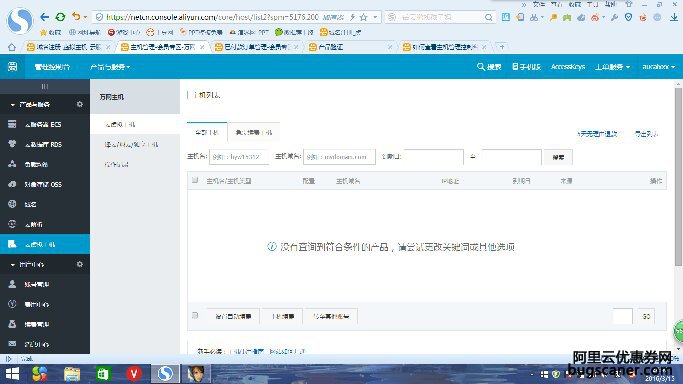683x384 pixels.
Task: Open the account management sidebar item
Action: 45,284
